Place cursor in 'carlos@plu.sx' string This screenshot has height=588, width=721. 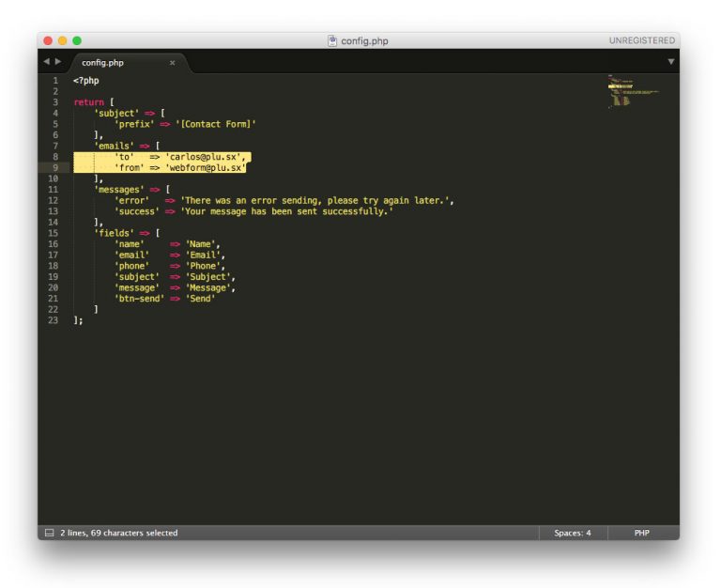point(203,157)
